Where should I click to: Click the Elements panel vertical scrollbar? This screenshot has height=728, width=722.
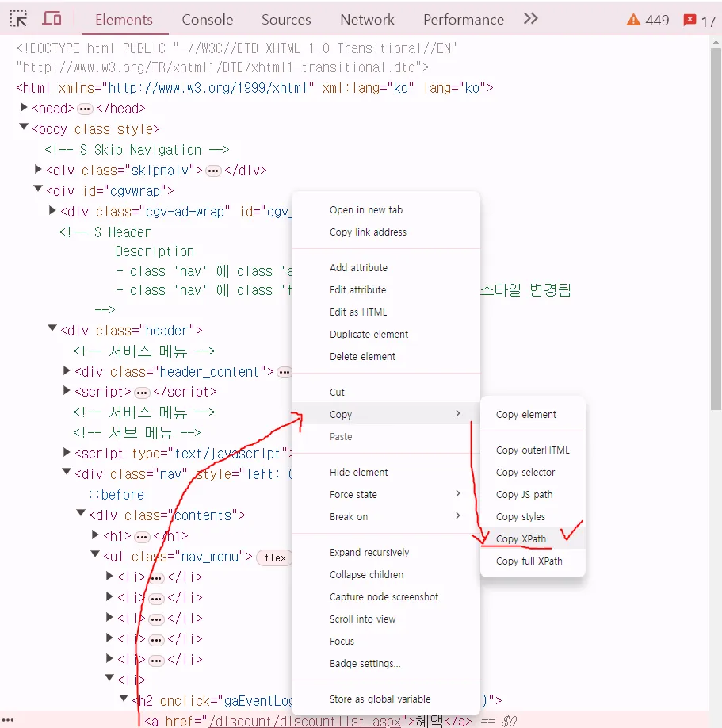[x=716, y=228]
